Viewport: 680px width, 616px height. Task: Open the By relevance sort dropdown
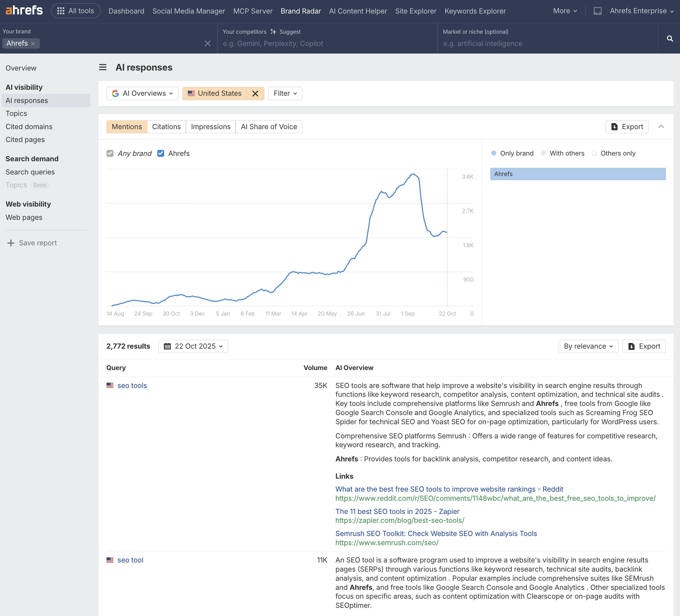pyautogui.click(x=588, y=346)
